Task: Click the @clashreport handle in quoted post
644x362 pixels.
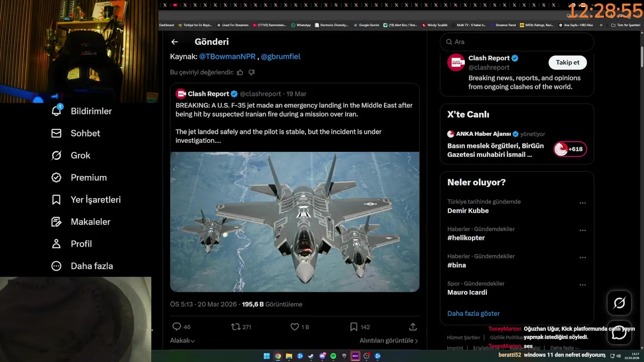Action: 260,94
